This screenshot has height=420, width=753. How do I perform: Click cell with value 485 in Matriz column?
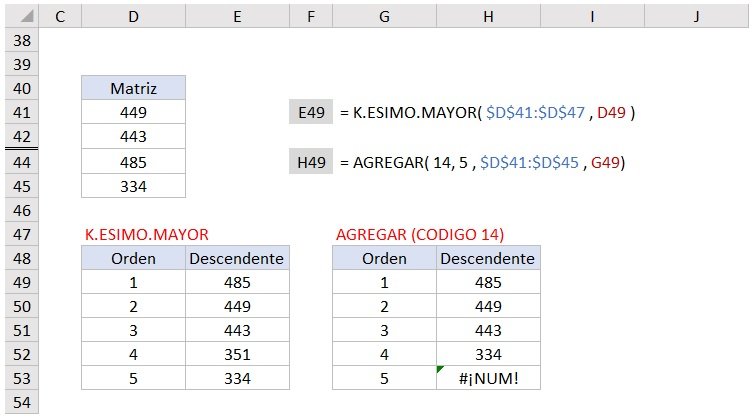point(133,162)
